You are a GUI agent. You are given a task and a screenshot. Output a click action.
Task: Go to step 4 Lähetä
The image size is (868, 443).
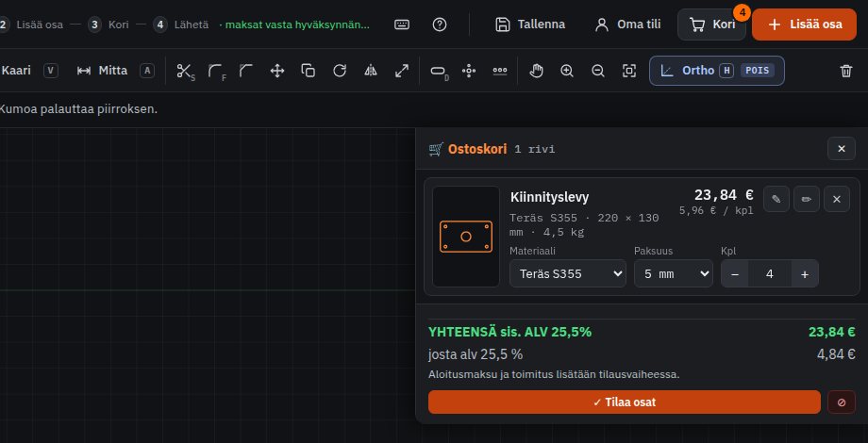pos(181,25)
